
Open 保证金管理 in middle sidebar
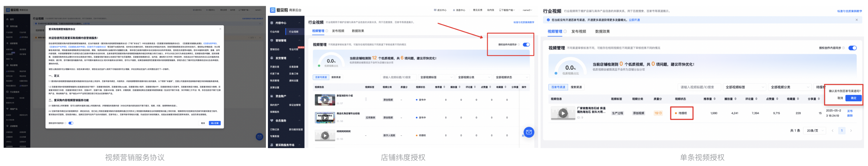coord(295,105)
